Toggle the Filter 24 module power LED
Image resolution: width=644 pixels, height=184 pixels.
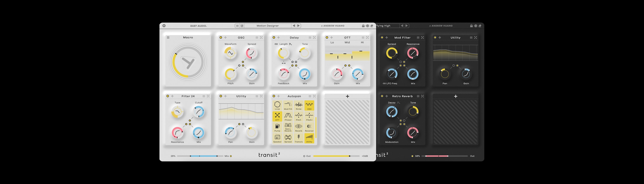[x=168, y=96]
